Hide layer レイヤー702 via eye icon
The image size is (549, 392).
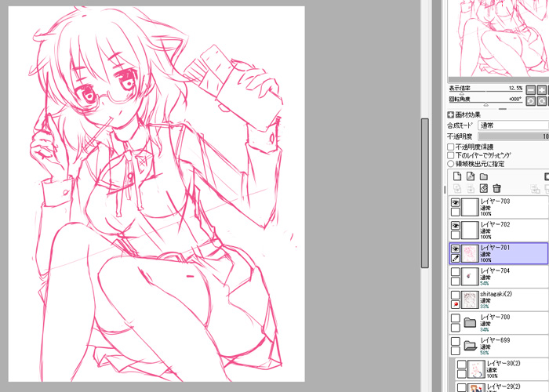click(x=455, y=226)
